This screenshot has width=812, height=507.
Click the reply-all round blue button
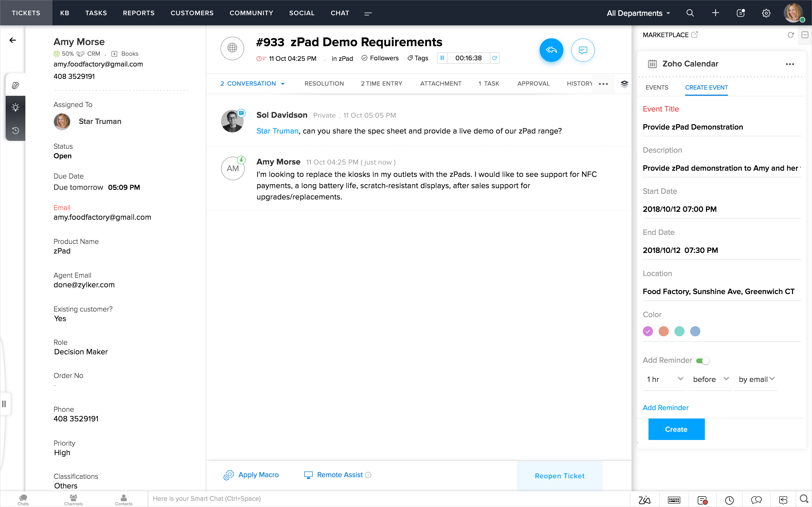[x=551, y=50]
